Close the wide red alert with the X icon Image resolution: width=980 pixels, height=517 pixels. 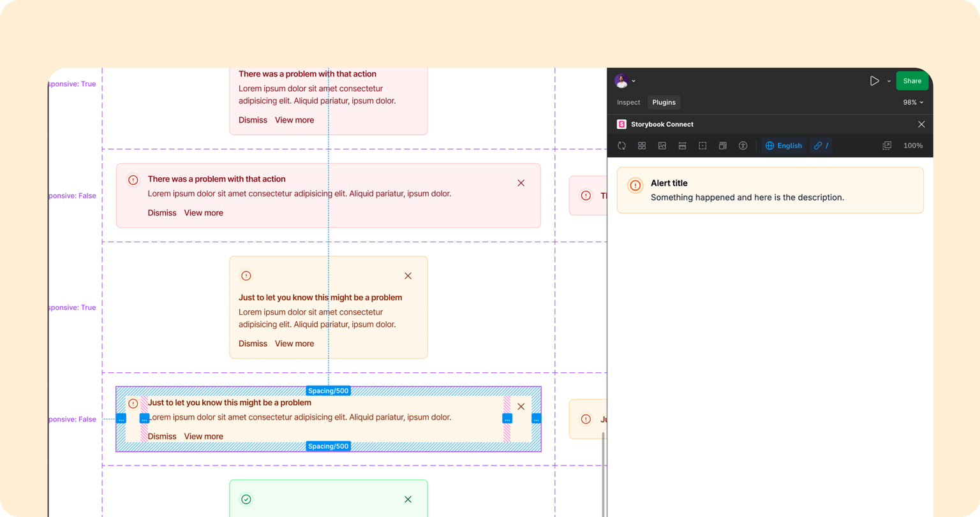tap(521, 183)
